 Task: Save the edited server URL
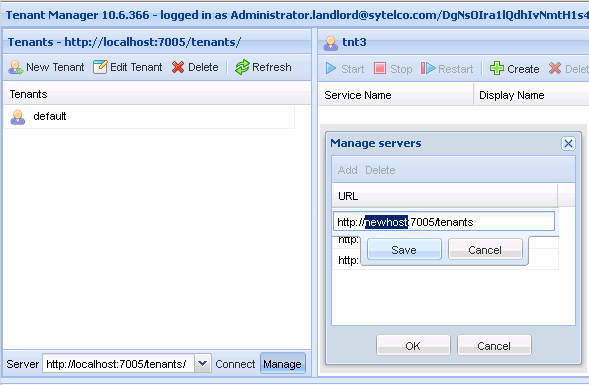pyautogui.click(x=404, y=249)
